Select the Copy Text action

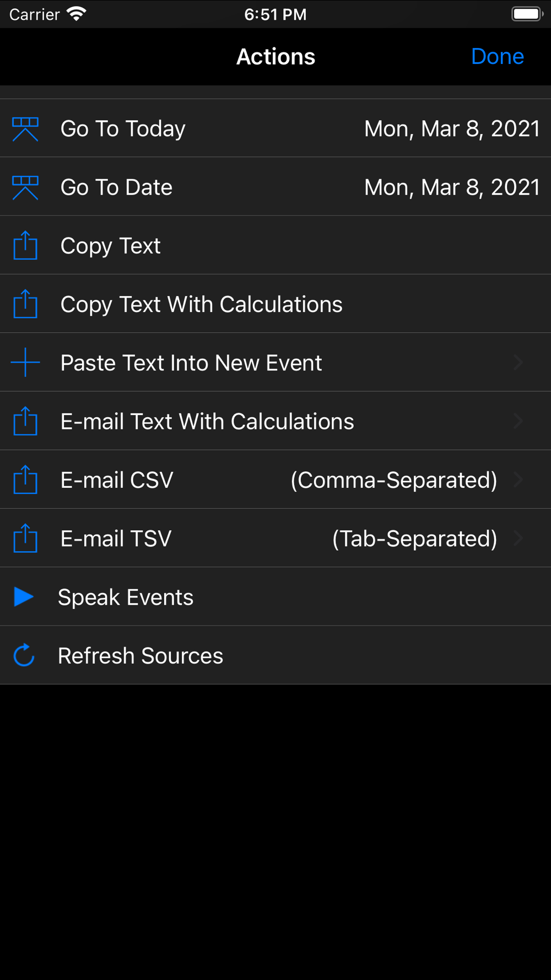pos(110,246)
